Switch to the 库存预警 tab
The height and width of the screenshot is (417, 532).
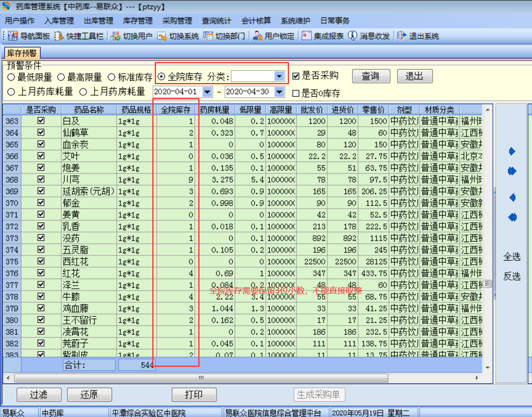22,53
